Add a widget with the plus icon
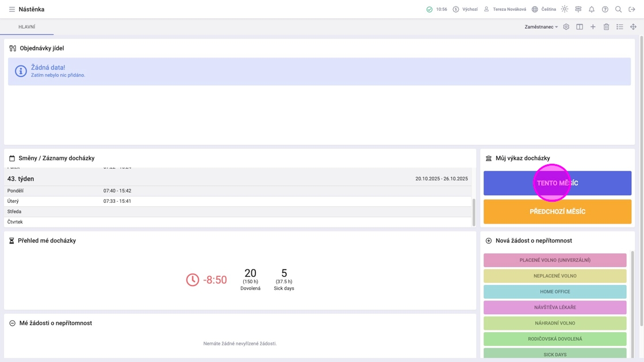Viewport: 644px width, 362px height. click(593, 26)
